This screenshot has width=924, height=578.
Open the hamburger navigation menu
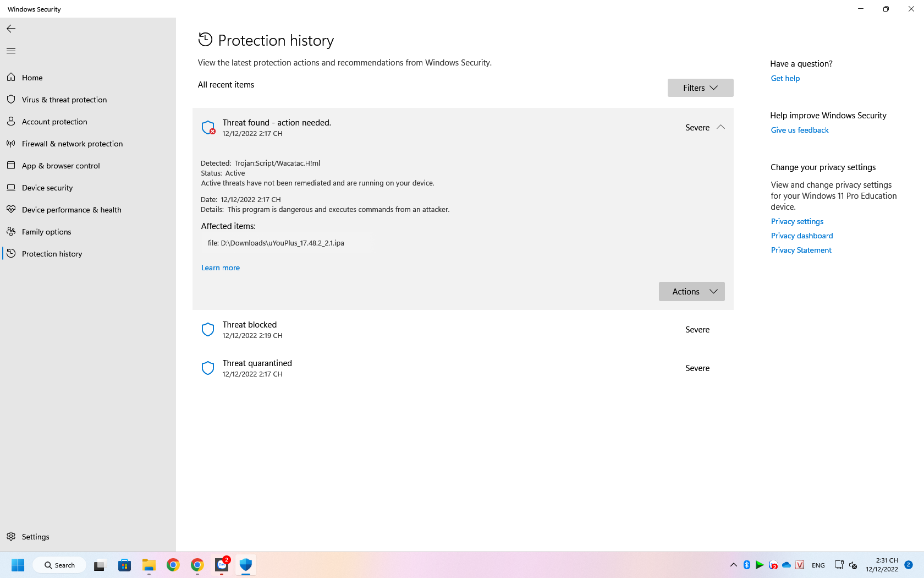(11, 51)
